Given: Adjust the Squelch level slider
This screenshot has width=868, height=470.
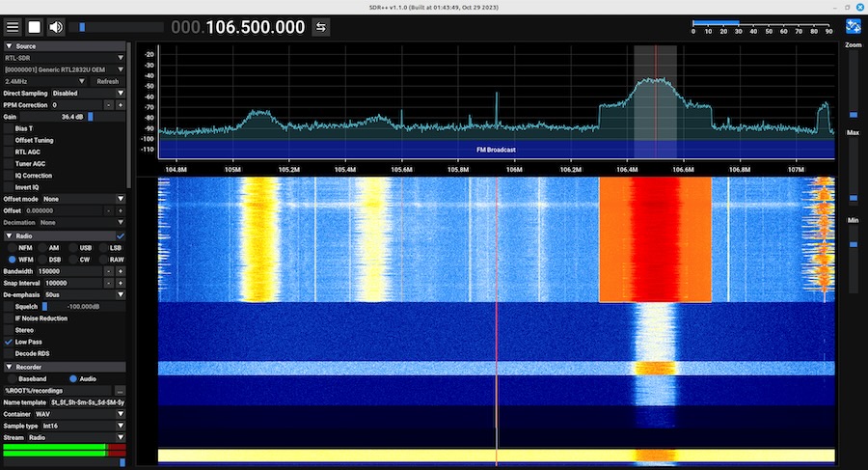Looking at the screenshot, I should point(84,307).
